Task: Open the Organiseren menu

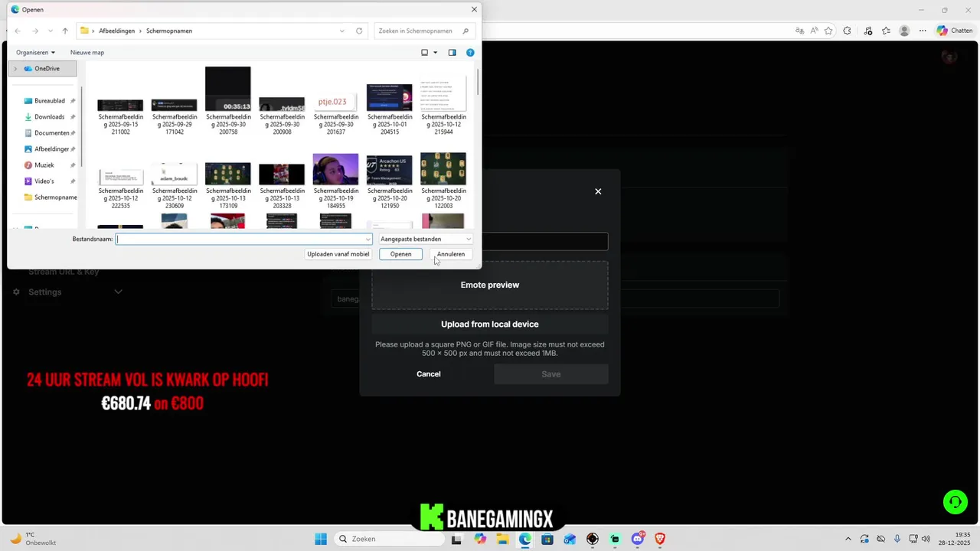Action: pos(35,53)
